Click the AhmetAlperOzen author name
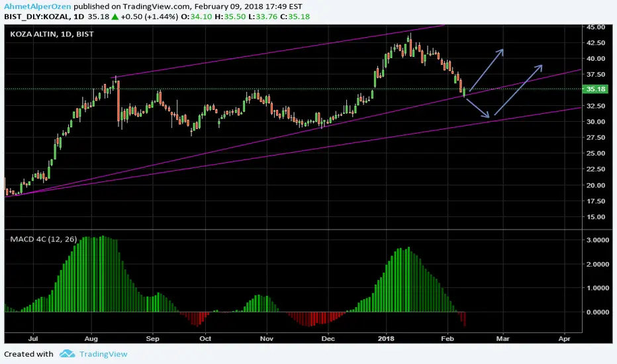 [38, 7]
